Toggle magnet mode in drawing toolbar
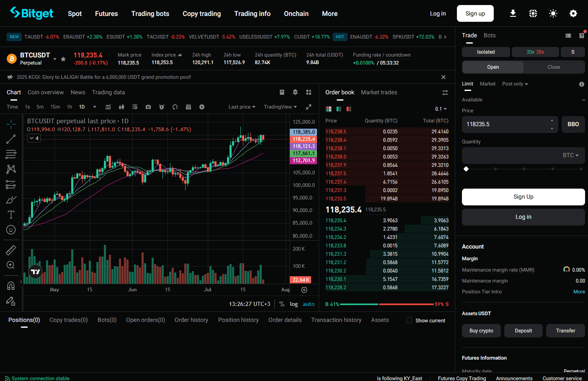Viewport: 588px width, 381px height. point(11,286)
